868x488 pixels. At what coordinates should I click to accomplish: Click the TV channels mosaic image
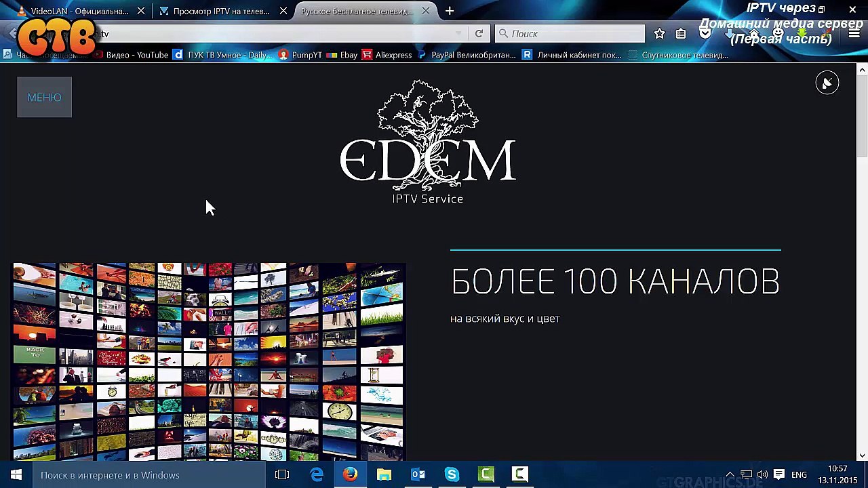pos(209,361)
